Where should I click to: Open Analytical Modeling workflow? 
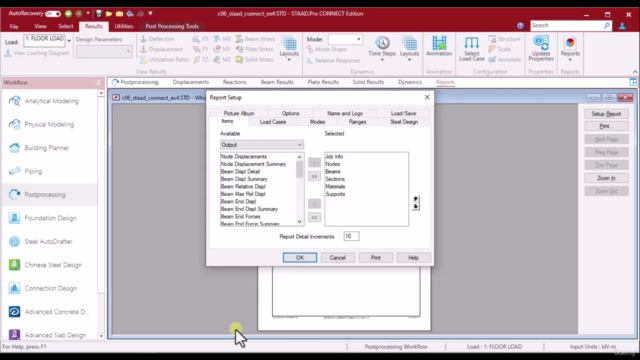(50, 101)
